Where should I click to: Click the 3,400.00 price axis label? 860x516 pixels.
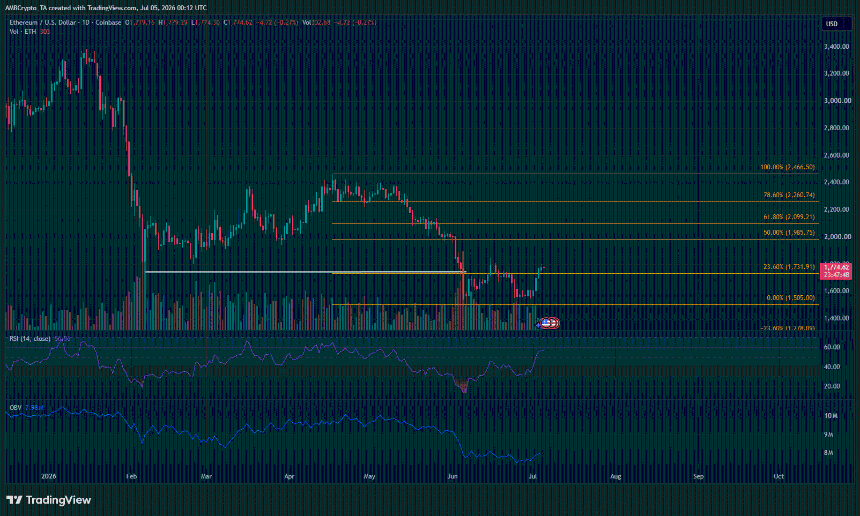[837, 47]
